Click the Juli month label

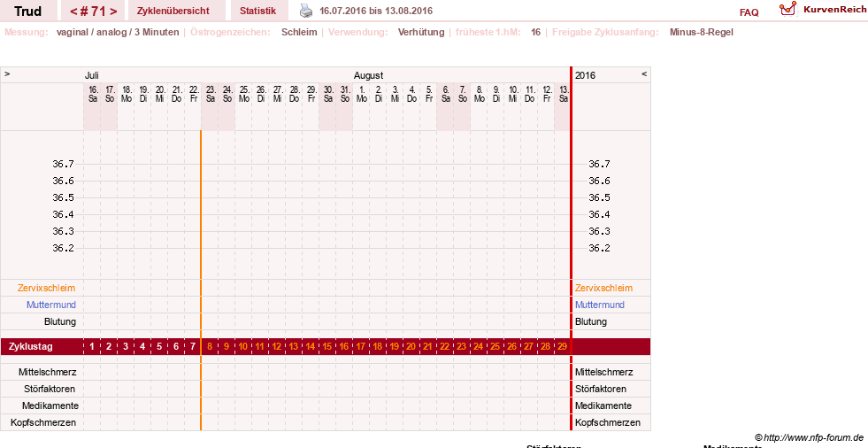click(92, 75)
